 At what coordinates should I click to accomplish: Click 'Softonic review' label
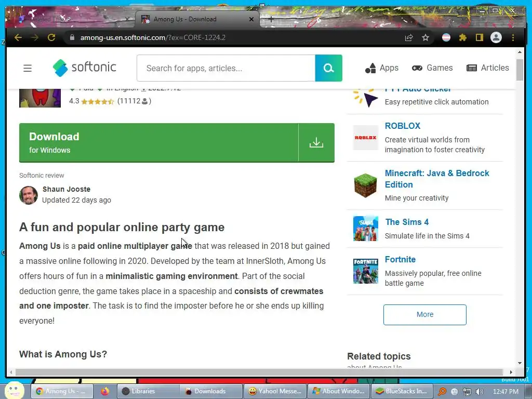click(x=42, y=176)
